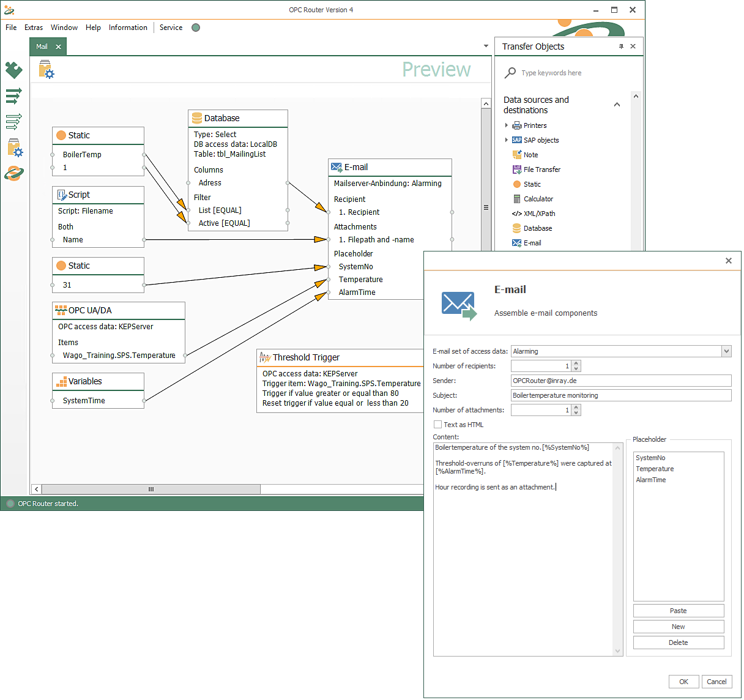The width and height of the screenshot is (744, 700).
Task: Click the Subject input field
Action: point(620,395)
